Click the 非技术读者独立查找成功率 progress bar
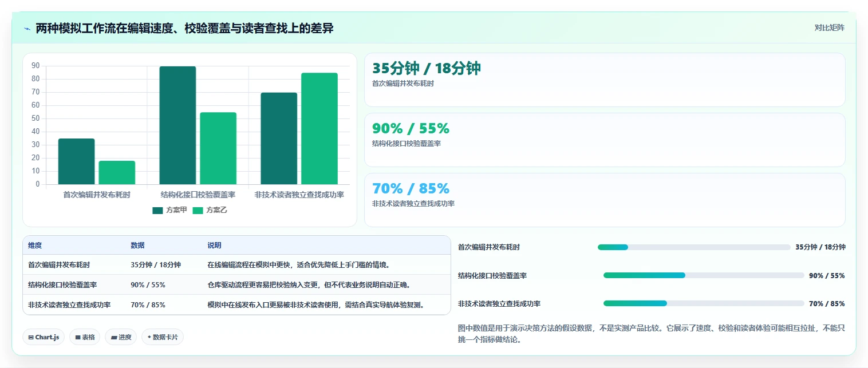Image resolution: width=868 pixels, height=368 pixels. [704, 303]
